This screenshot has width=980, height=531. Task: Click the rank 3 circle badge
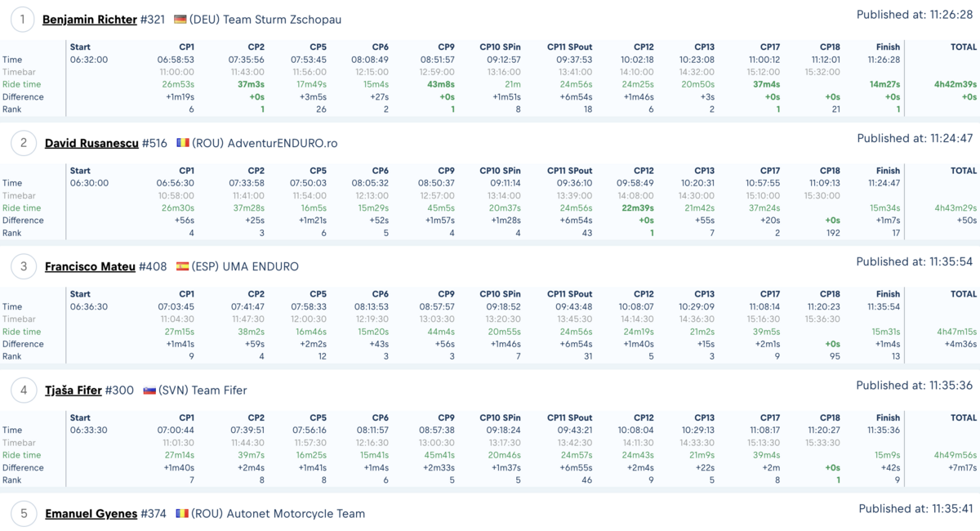23,266
